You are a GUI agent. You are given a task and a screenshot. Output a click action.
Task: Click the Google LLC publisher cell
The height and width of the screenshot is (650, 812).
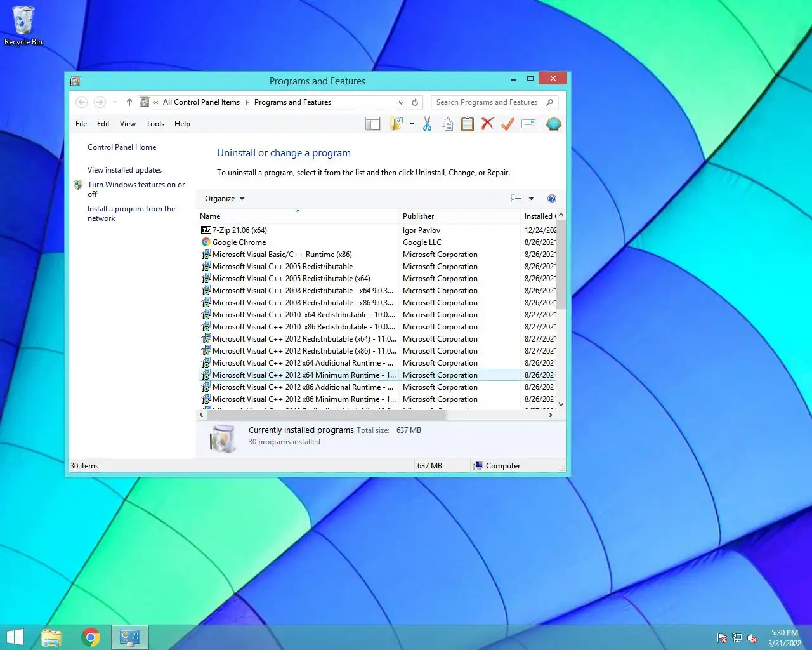(x=422, y=242)
